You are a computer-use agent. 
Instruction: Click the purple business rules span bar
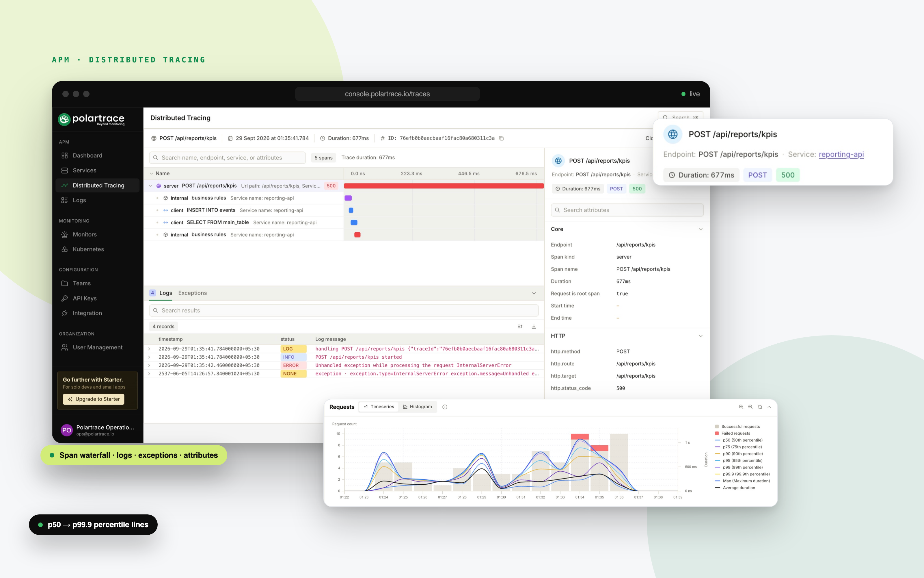click(348, 198)
